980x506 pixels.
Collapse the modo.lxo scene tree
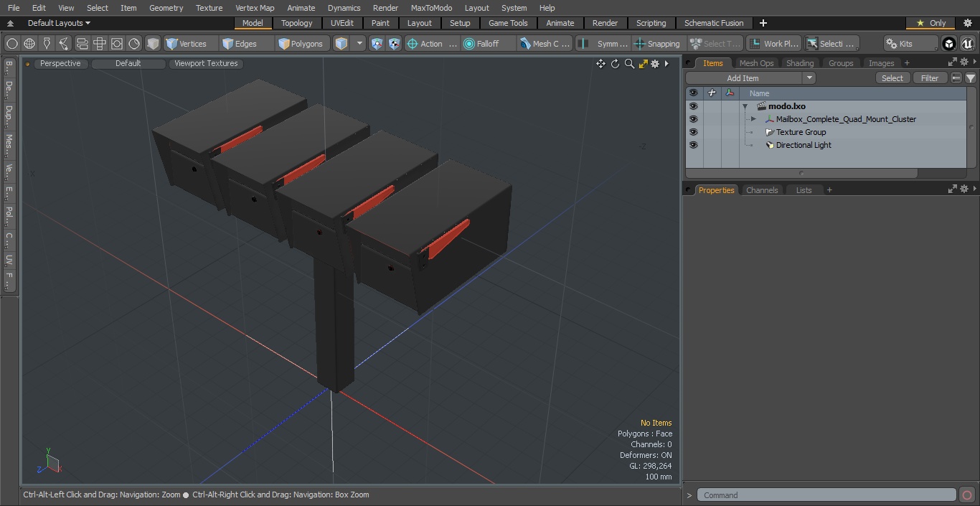[745, 106]
